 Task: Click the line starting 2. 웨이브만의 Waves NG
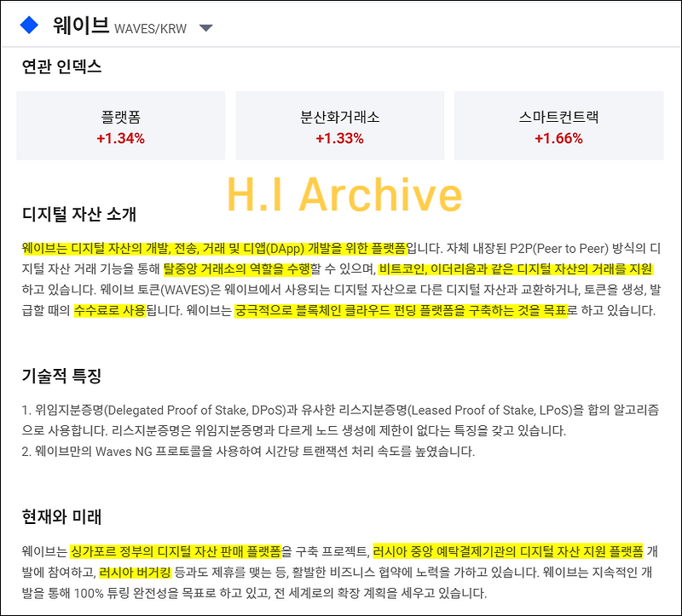tap(248, 452)
